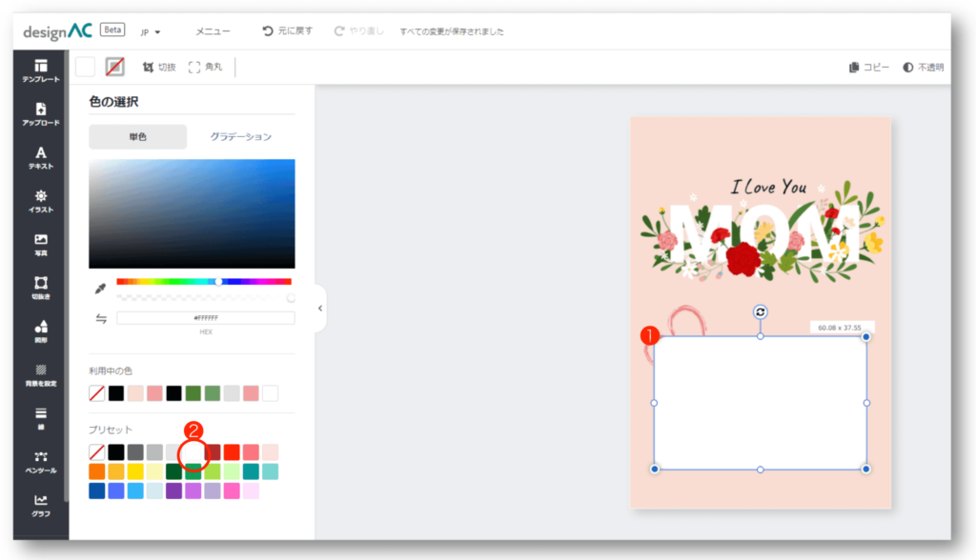Select the sky blue preset swatch
The width and height of the screenshot is (976, 560).
(135, 490)
